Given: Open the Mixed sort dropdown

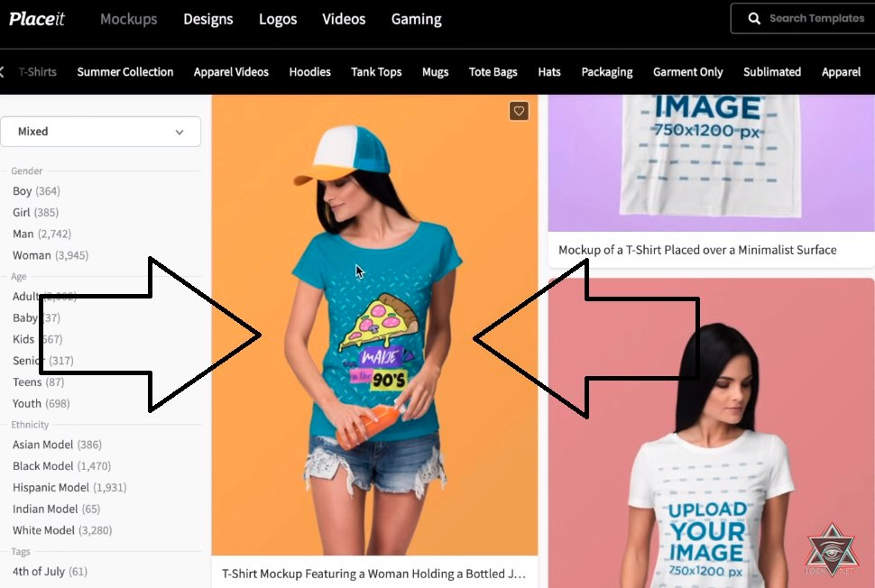Looking at the screenshot, I should click(x=100, y=132).
